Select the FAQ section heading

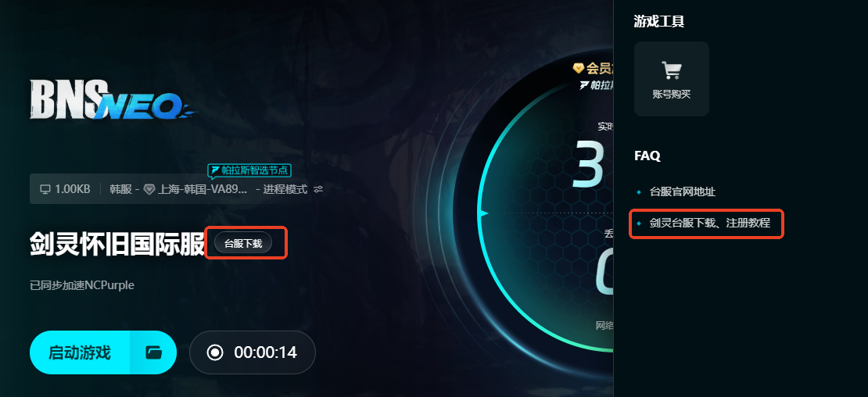[647, 156]
